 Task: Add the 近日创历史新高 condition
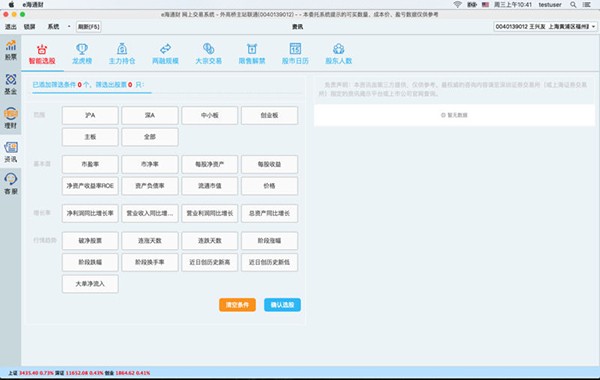[209, 262]
